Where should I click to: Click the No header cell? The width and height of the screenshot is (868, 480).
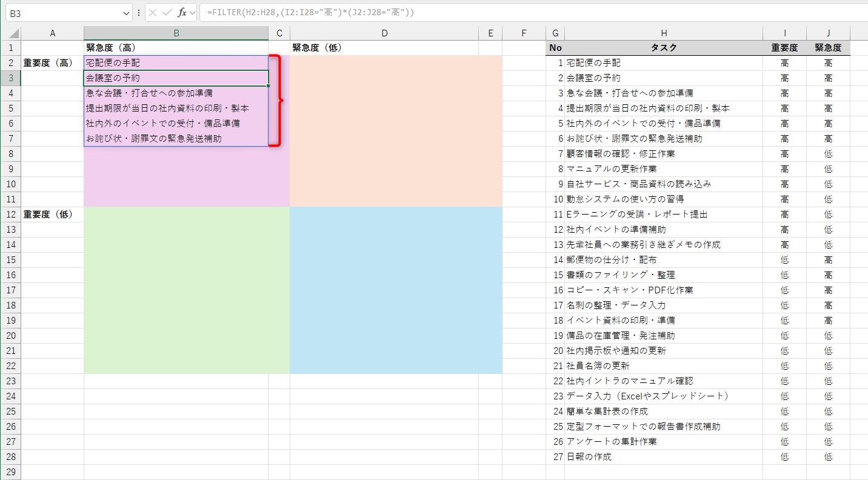pyautogui.click(x=555, y=48)
